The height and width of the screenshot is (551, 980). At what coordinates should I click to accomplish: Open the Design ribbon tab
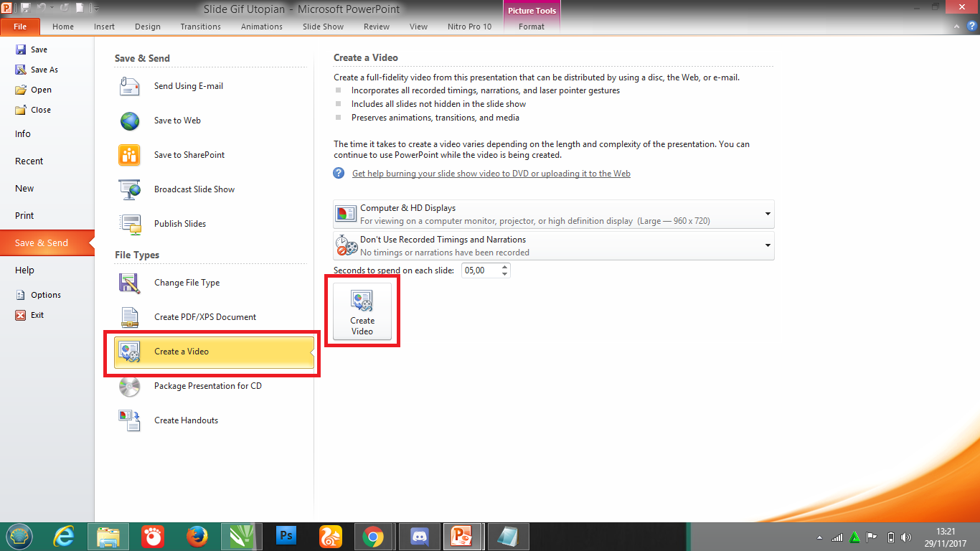[x=148, y=27]
